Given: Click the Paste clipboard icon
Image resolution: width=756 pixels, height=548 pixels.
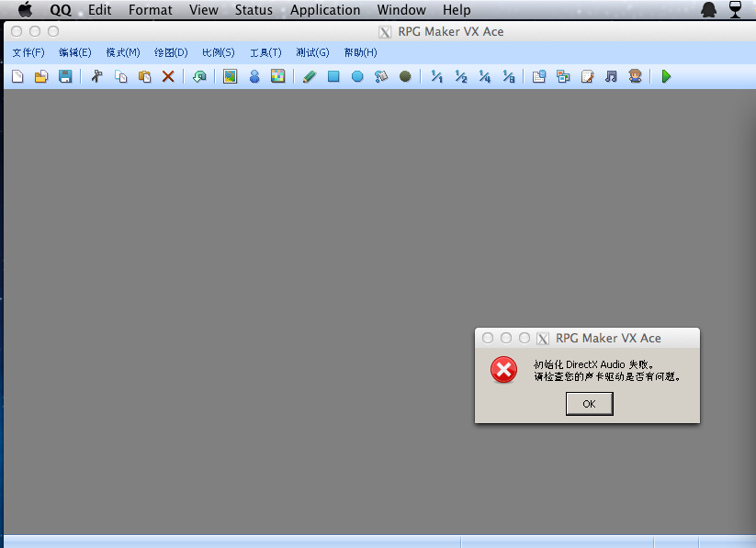Looking at the screenshot, I should pyautogui.click(x=144, y=76).
